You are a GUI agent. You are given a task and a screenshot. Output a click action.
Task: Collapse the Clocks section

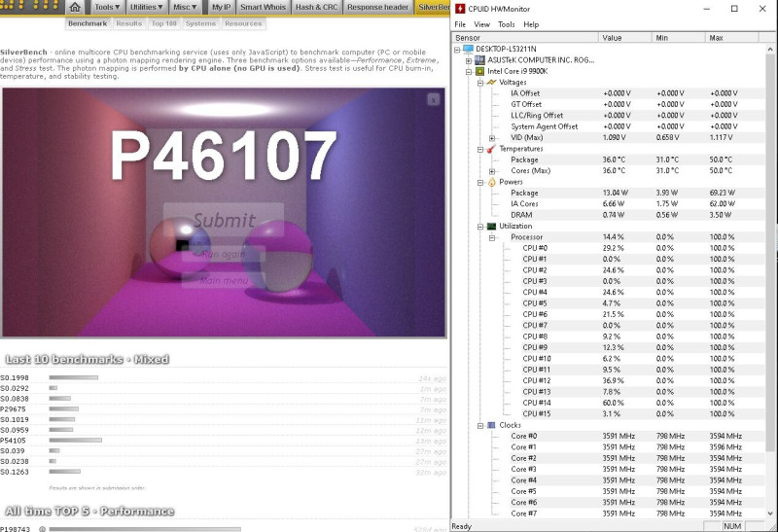480,425
